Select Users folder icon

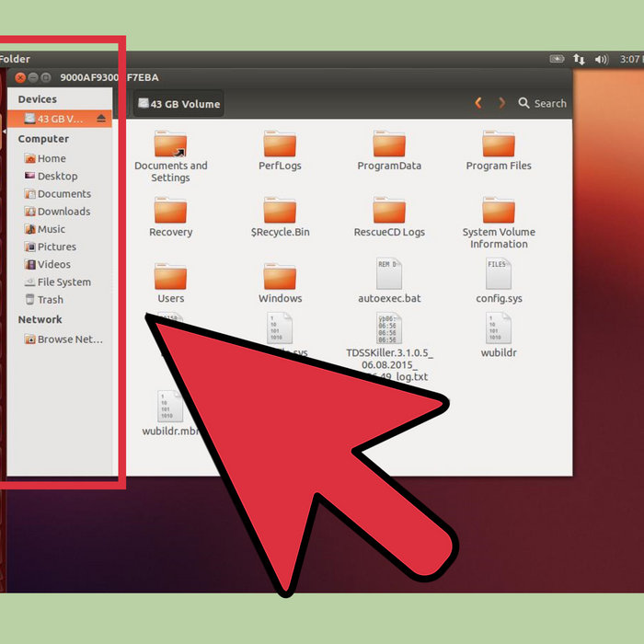(170, 276)
